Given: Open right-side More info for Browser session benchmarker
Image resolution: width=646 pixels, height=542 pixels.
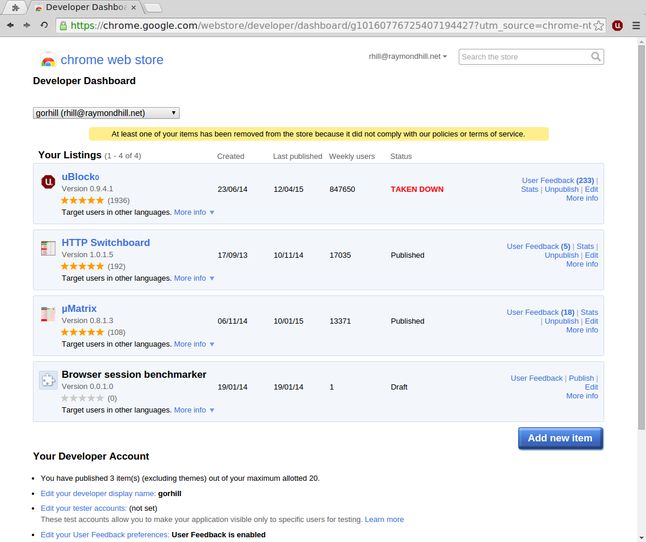Looking at the screenshot, I should [582, 396].
